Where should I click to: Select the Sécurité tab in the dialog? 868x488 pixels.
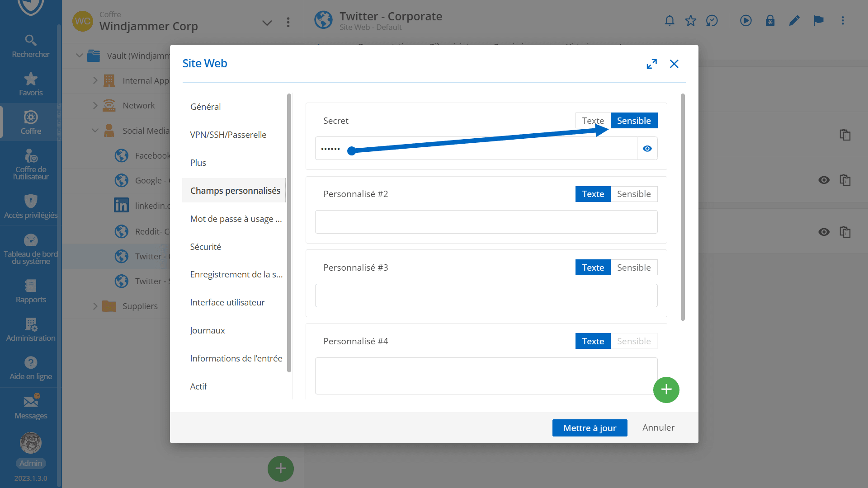[x=205, y=247]
